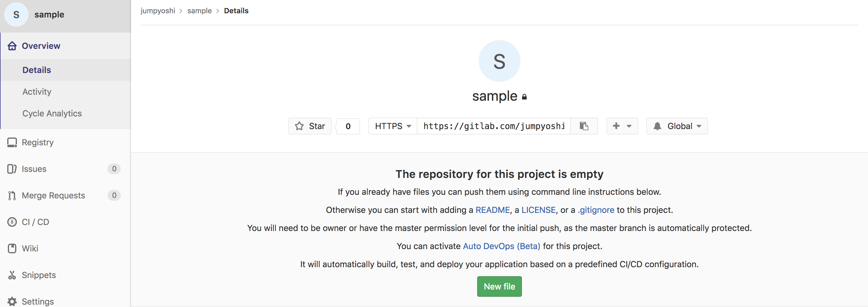
Task: Click jumpyoshi in the breadcrumb
Action: (158, 11)
